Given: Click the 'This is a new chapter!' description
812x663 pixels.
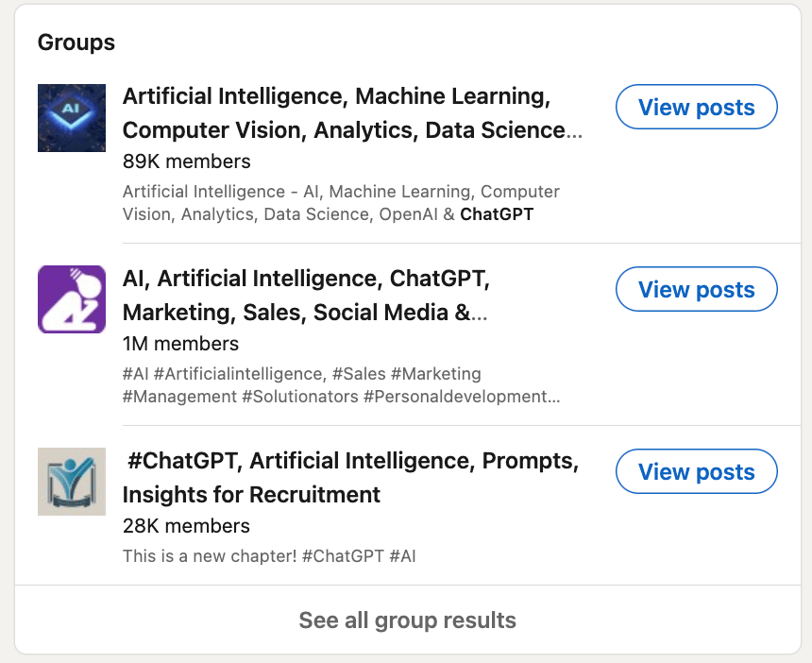Looking at the screenshot, I should (x=210, y=556).
